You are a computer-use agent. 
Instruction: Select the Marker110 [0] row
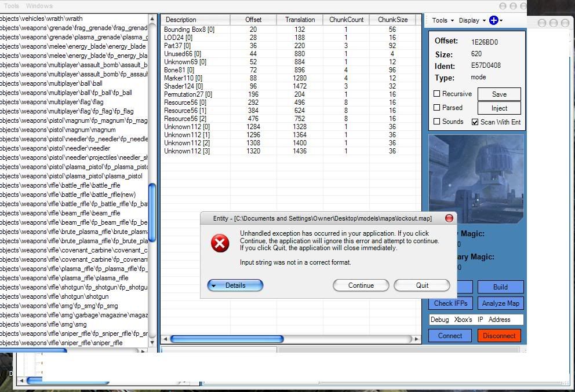click(x=290, y=78)
